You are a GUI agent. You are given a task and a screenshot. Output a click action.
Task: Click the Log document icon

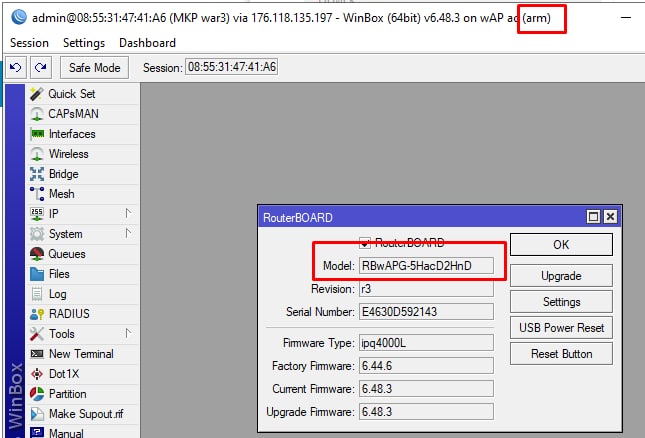[x=37, y=294]
